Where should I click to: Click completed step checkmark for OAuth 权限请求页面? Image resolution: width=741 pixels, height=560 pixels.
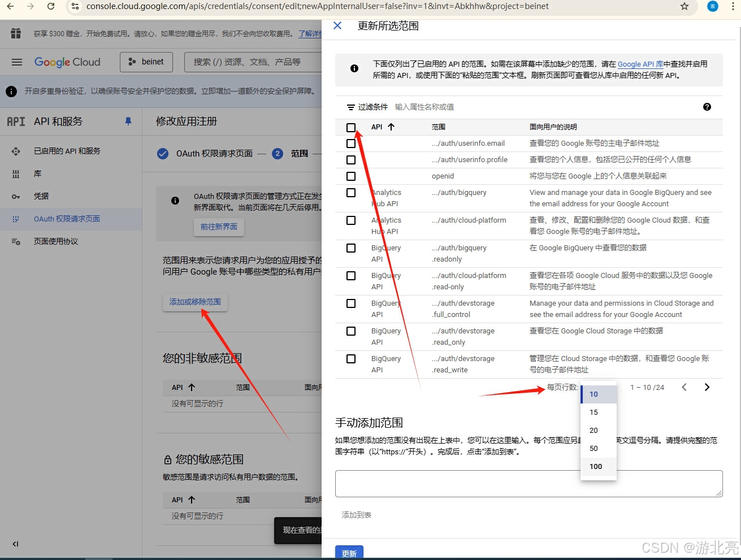click(x=163, y=154)
